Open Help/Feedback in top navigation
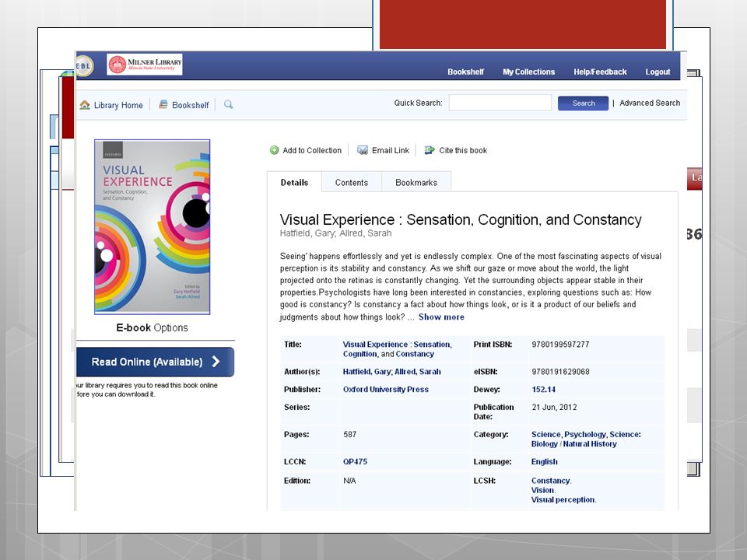Image resolution: width=747 pixels, height=560 pixels. coord(600,72)
